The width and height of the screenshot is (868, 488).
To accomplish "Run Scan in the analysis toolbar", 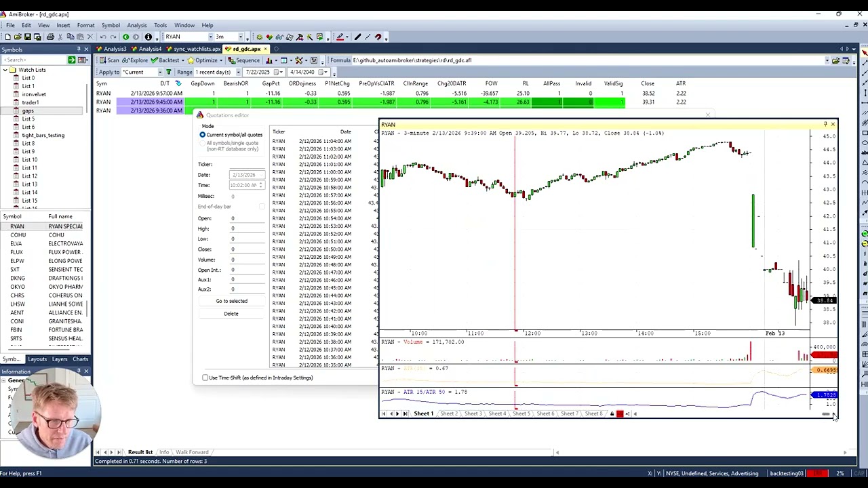I will pyautogui.click(x=108, y=60).
